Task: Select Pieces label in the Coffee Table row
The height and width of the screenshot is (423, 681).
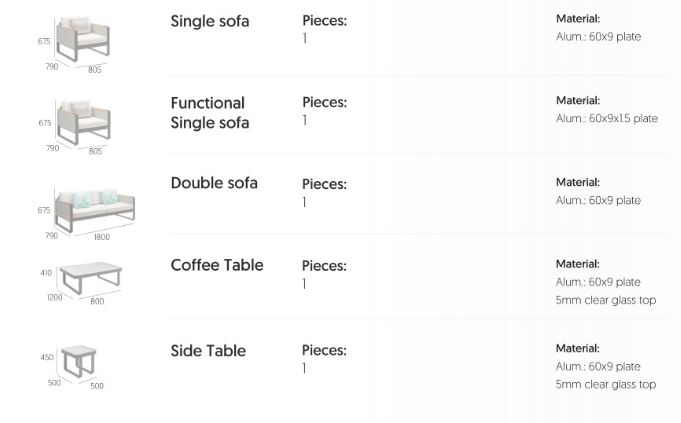Action: pyautogui.click(x=325, y=266)
